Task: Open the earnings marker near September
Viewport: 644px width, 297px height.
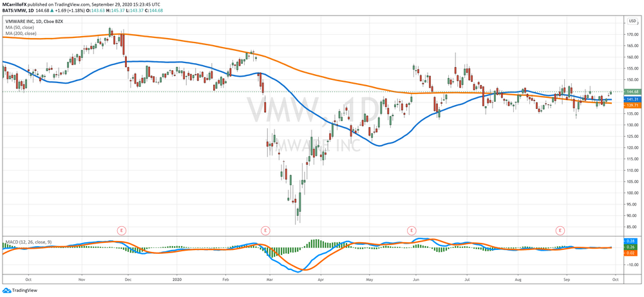Action: [560, 231]
